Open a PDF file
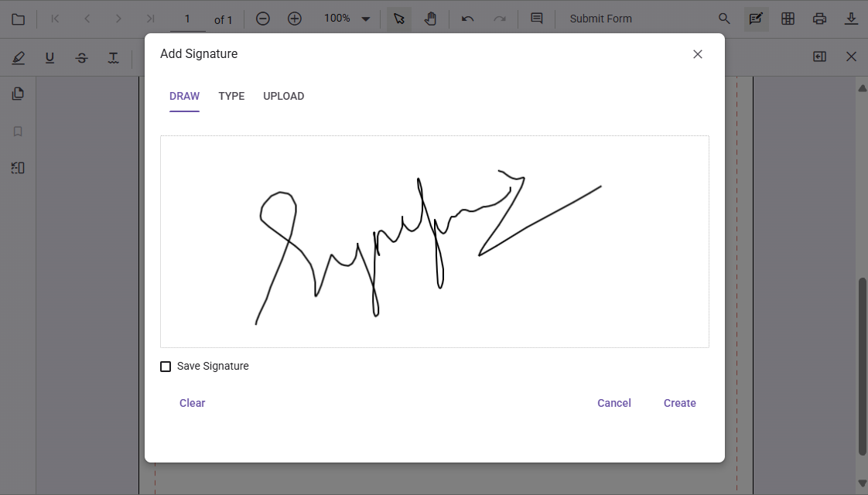This screenshot has height=495, width=868. coord(18,18)
